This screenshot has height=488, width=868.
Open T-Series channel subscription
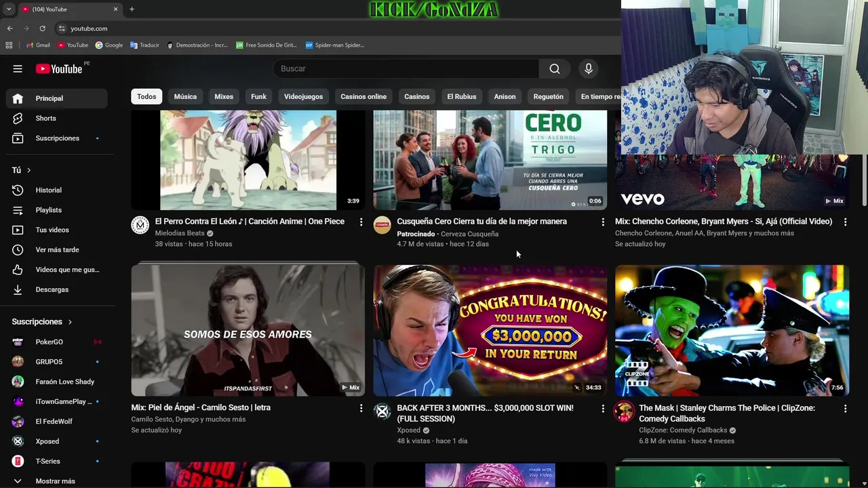(x=56, y=461)
